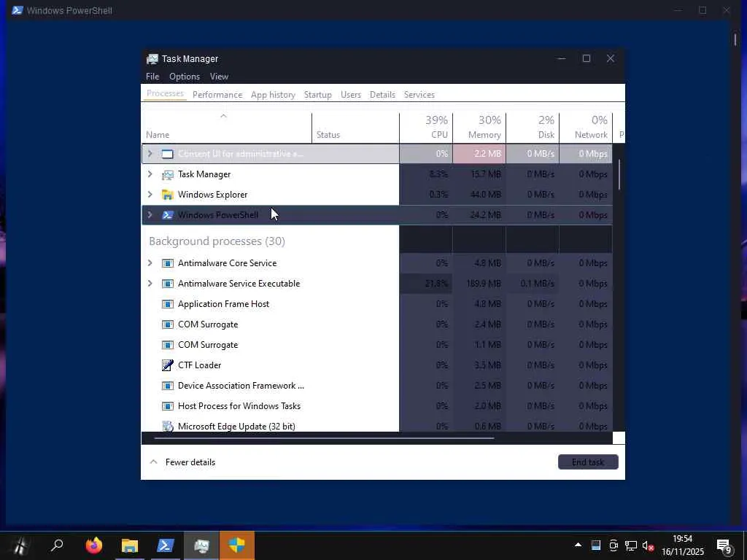
Task: Click the network tray icon
Action: coord(631,545)
